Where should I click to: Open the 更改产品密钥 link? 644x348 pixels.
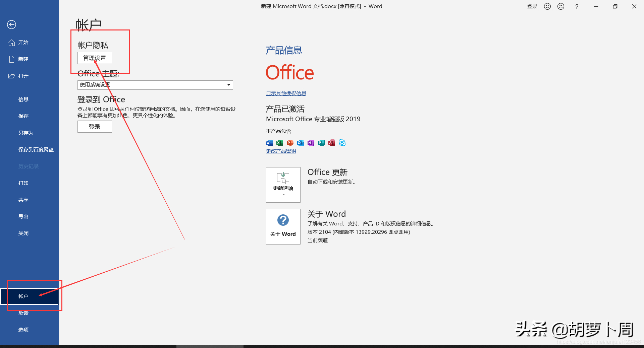(281, 151)
